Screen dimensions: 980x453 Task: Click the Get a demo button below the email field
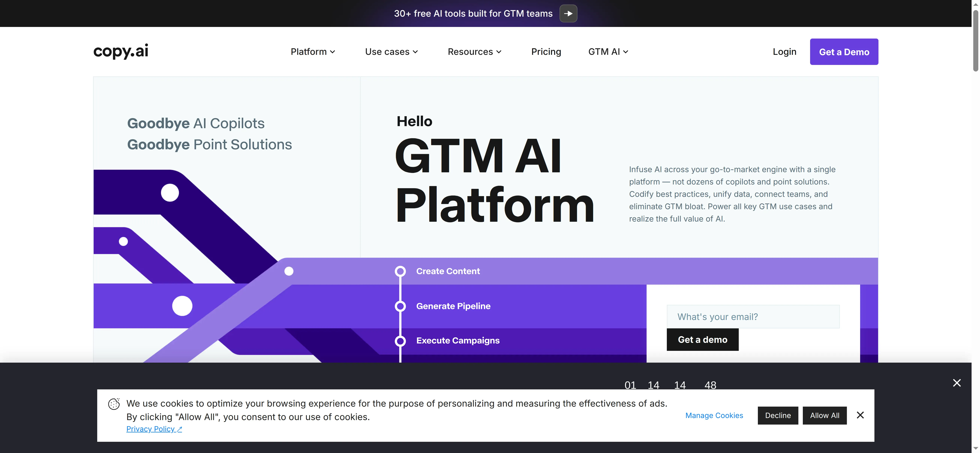[702, 339]
